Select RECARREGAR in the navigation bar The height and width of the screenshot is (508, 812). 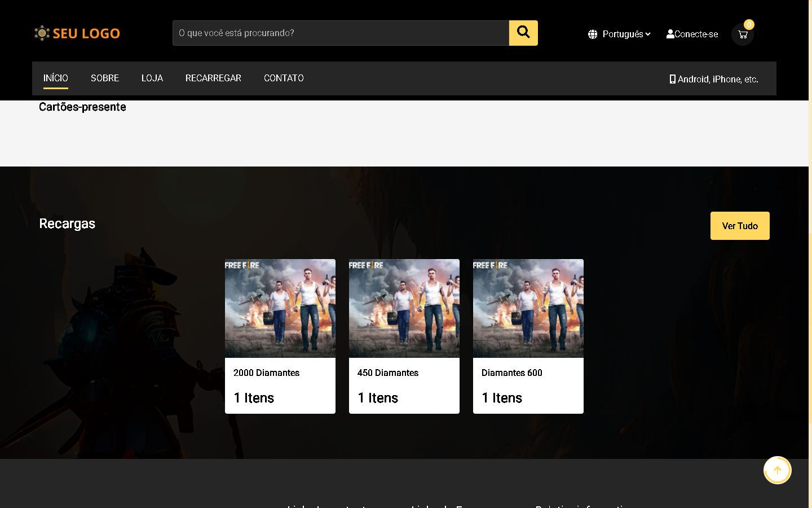(x=213, y=78)
